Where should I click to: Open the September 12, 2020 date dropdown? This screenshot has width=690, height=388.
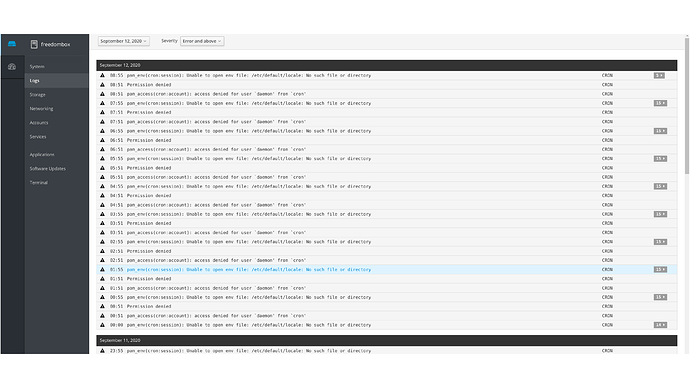tap(123, 41)
